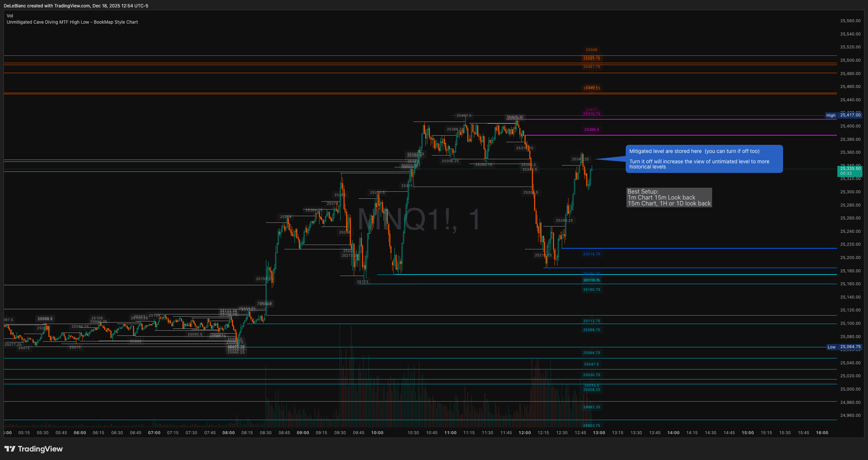Select the orange 25481.75 level label
Image resolution: width=868 pixels, height=460 pixels.
pyautogui.click(x=591, y=67)
